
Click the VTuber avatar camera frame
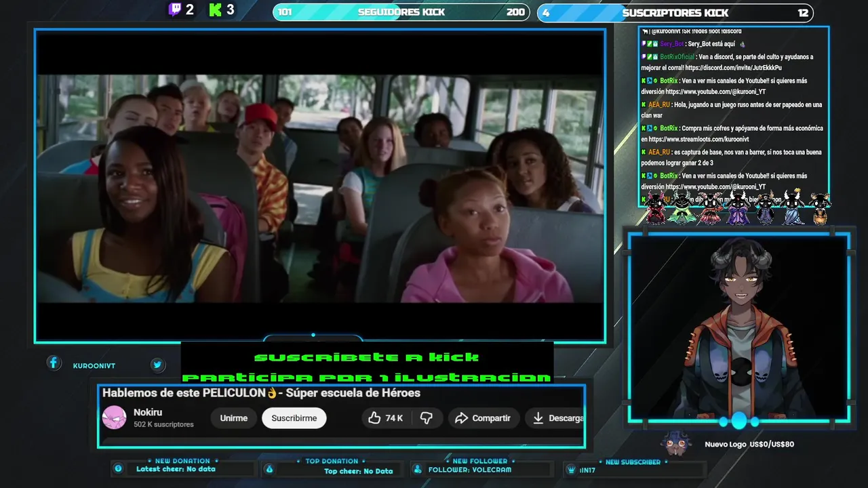[739, 327]
